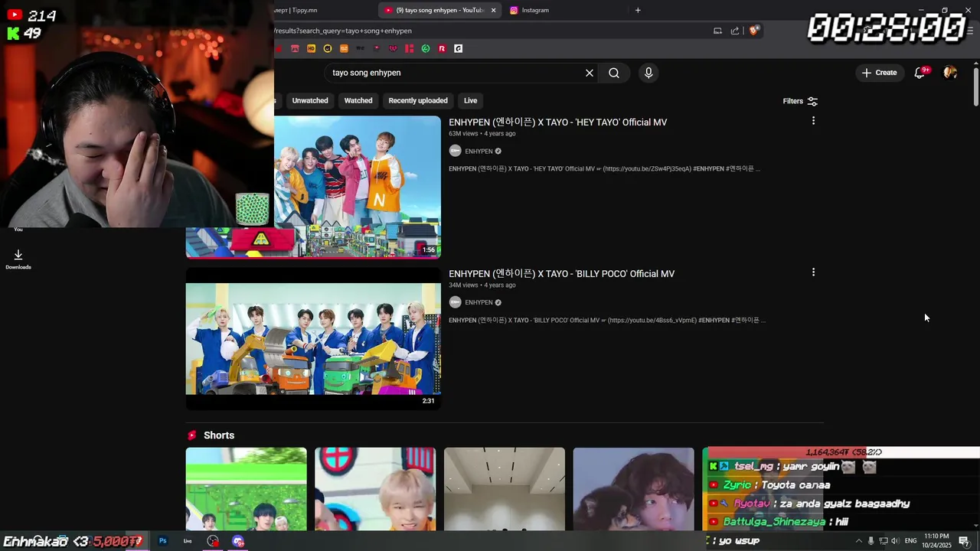Open 'HEY TAYO' Official MV title
Image resolution: width=980 pixels, height=551 pixels.
[557, 122]
